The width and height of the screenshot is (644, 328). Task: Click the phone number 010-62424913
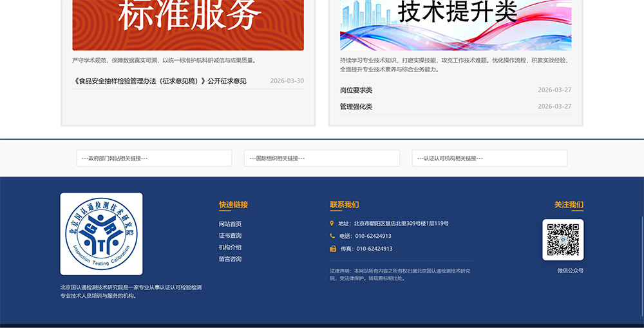click(373, 236)
